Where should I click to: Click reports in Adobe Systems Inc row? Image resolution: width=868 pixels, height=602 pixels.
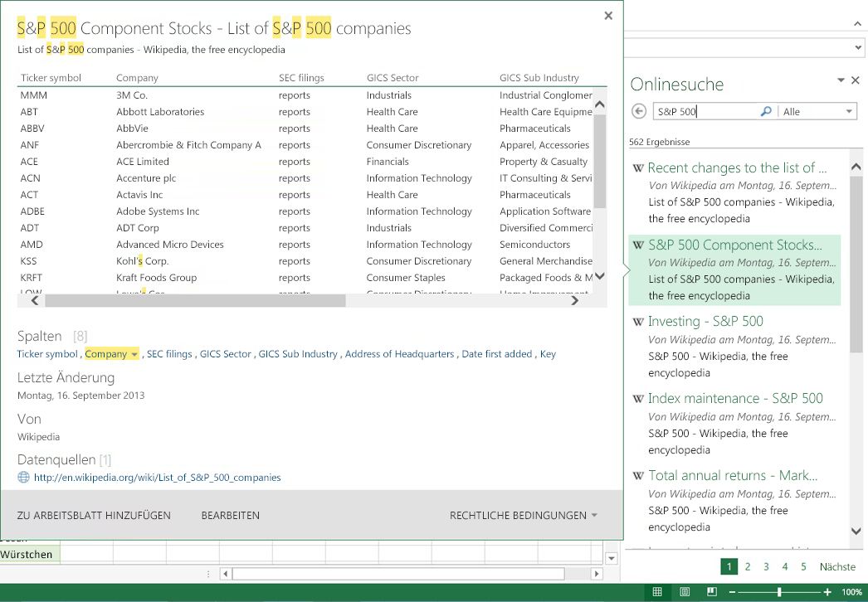(x=294, y=211)
